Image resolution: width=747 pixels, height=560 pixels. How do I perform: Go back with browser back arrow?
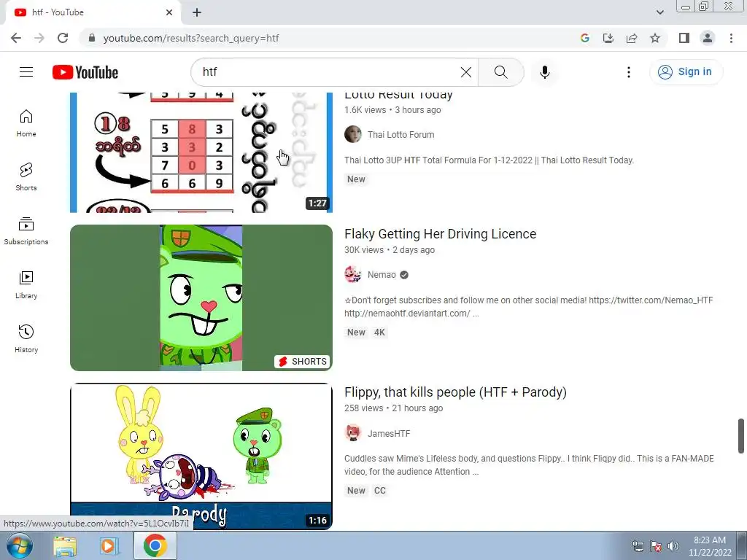pyautogui.click(x=16, y=38)
